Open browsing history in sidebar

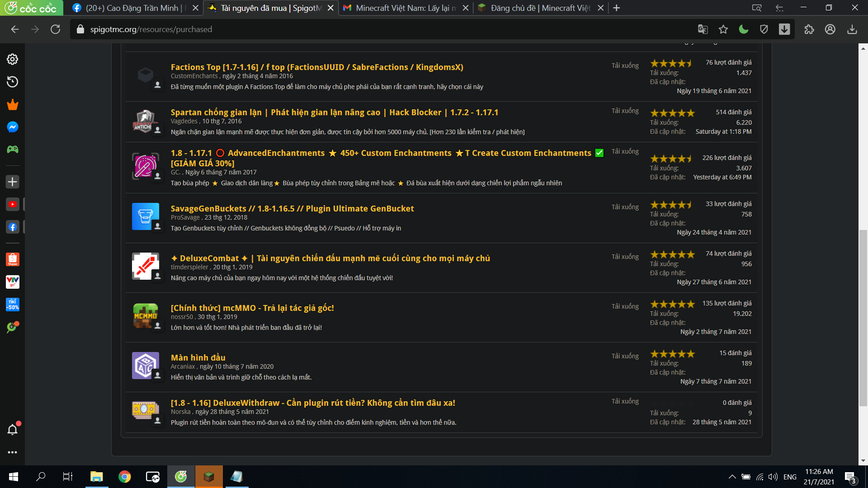coord(13,82)
